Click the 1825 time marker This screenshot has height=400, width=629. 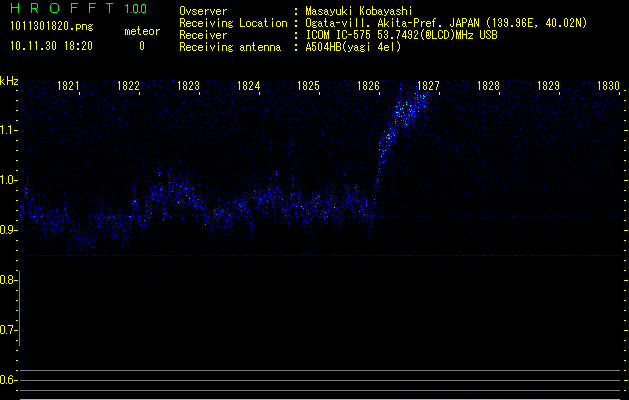point(308,85)
